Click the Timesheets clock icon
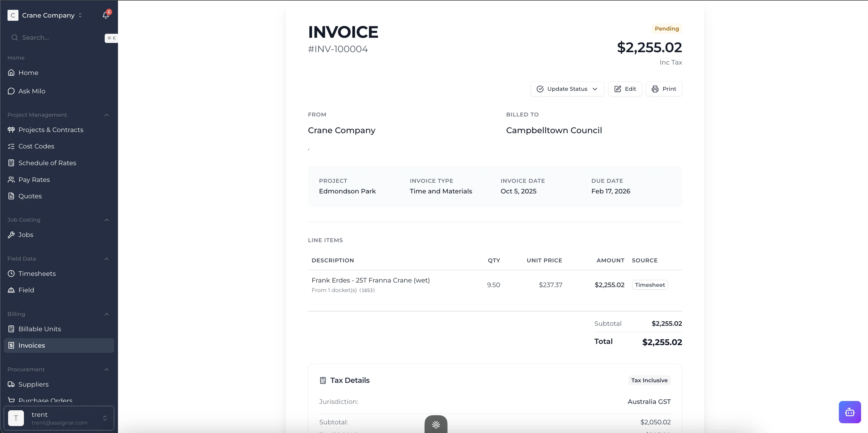Image resolution: width=868 pixels, height=433 pixels. (11, 274)
